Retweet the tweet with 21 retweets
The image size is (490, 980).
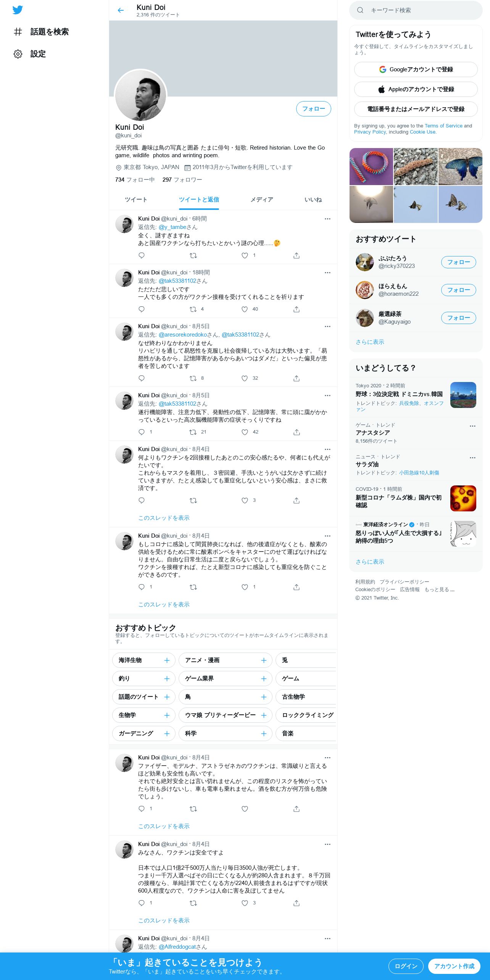click(193, 432)
